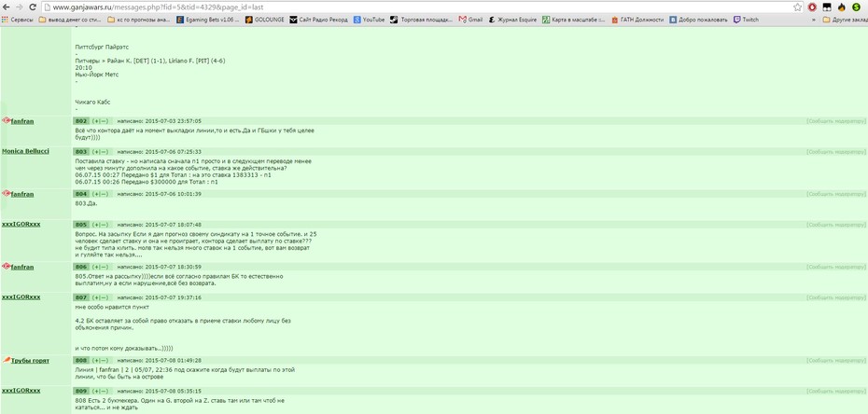Click the text "803.Да."
The height and width of the screenshot is (414, 868).
click(86, 203)
